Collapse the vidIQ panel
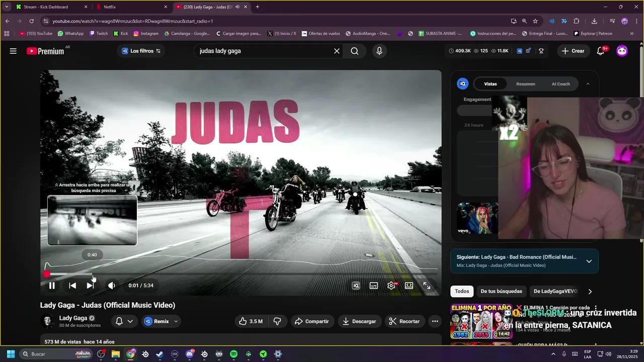Viewport: 644px width, 362px height. 588,84
